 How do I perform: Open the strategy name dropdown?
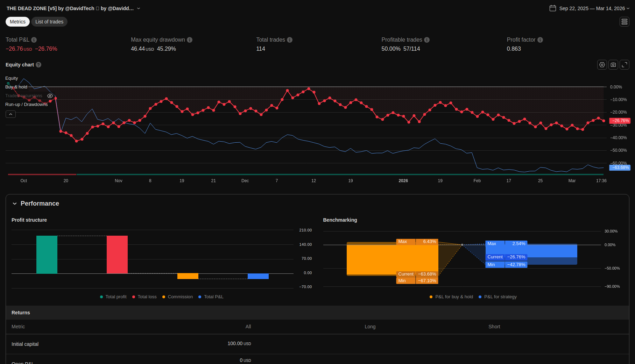(x=139, y=8)
